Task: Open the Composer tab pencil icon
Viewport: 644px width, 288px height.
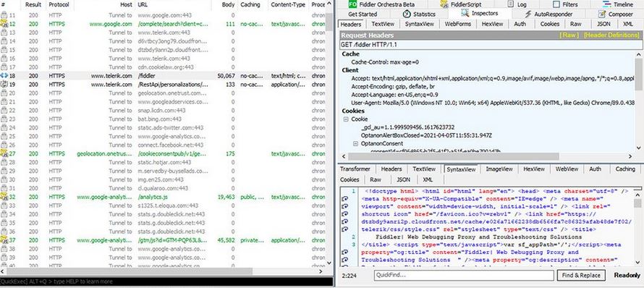Action: click(x=602, y=14)
